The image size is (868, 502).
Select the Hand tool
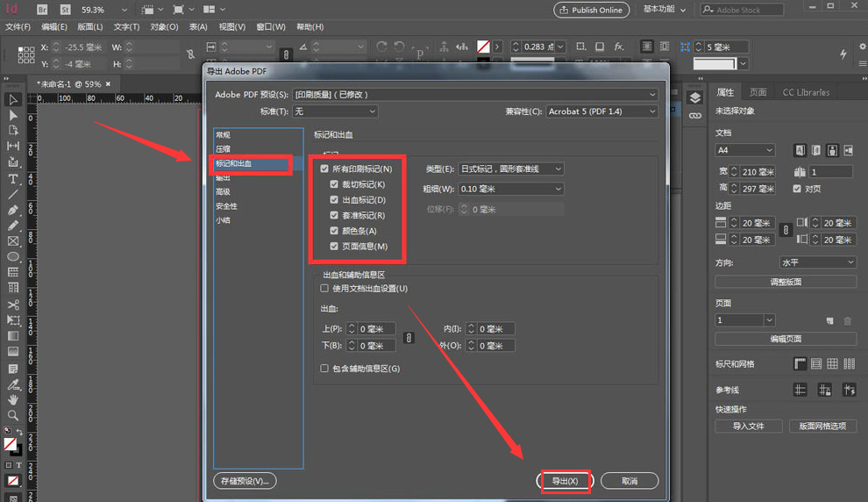tap(13, 399)
